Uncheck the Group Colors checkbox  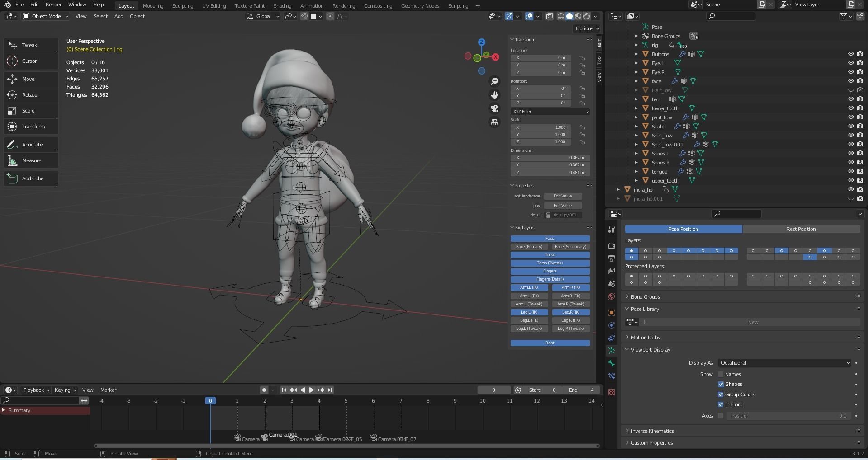721,394
